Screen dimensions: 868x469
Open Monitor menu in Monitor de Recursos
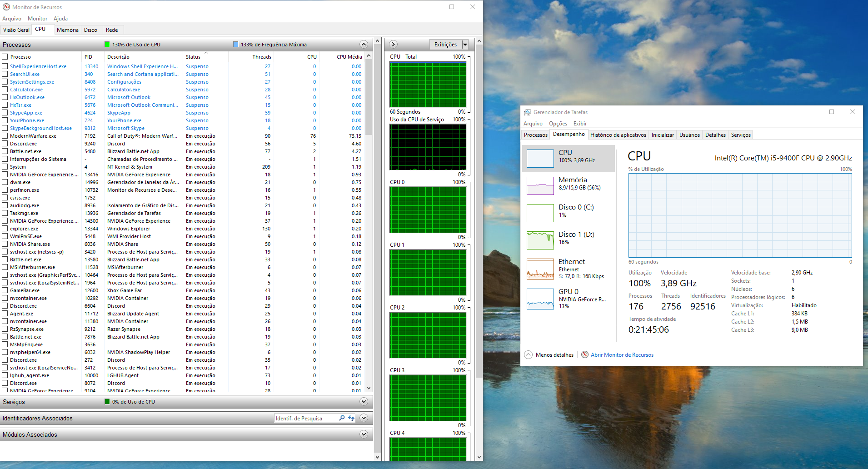point(37,19)
